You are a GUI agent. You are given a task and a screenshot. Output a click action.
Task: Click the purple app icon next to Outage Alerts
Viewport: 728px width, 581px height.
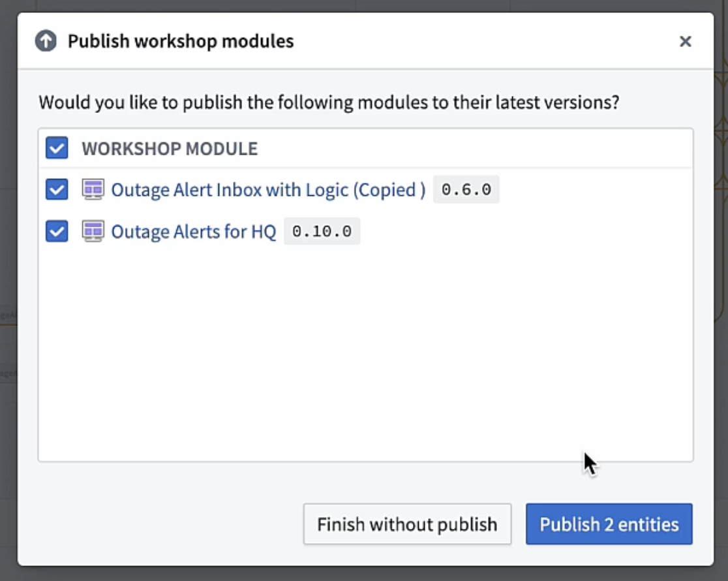pos(93,231)
